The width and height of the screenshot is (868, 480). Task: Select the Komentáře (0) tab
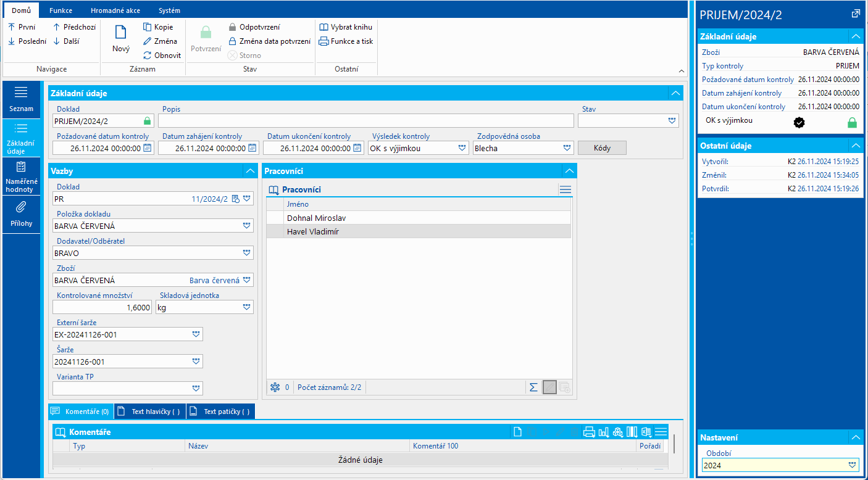tap(80, 412)
